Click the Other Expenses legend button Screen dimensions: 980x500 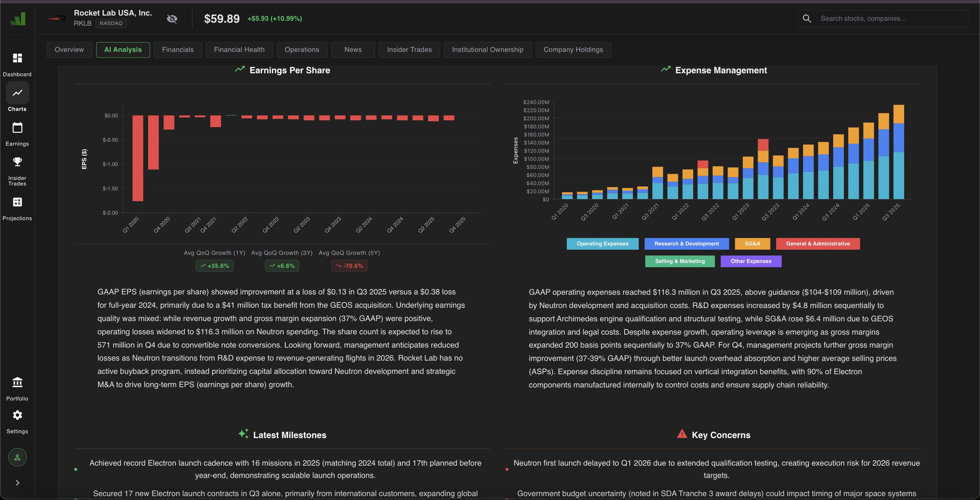click(751, 261)
